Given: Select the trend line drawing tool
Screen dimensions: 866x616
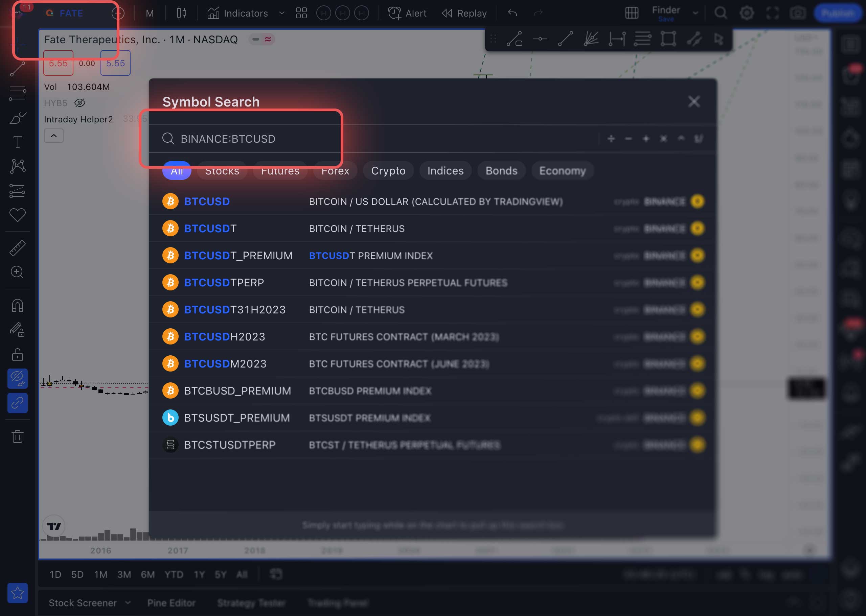Looking at the screenshot, I should pos(18,69).
